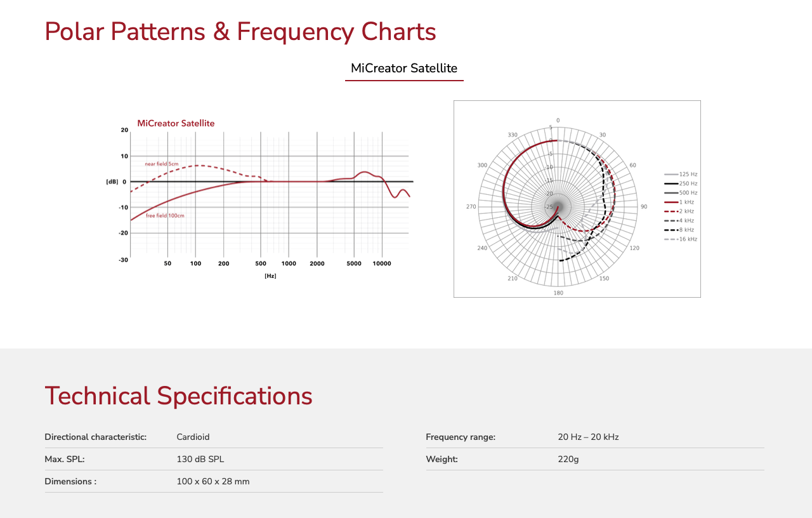Select the MiCreator Satellite tab
Image resolution: width=812 pixels, height=518 pixels.
[404, 69]
